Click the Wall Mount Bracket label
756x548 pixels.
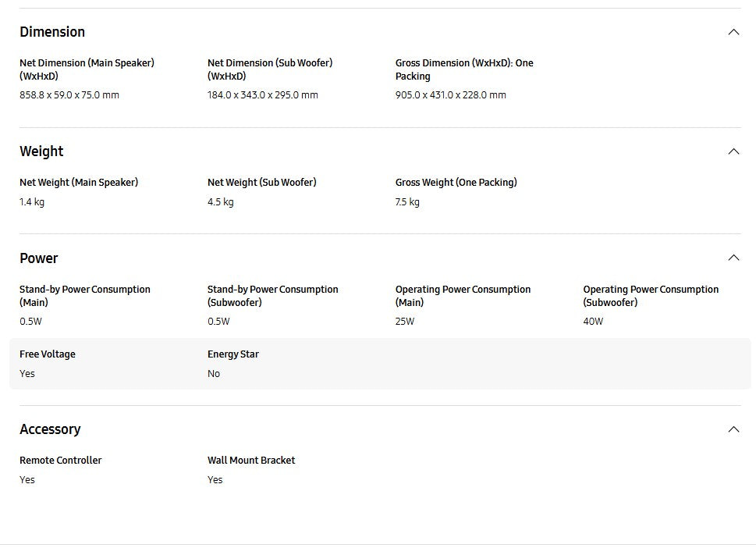(x=251, y=461)
